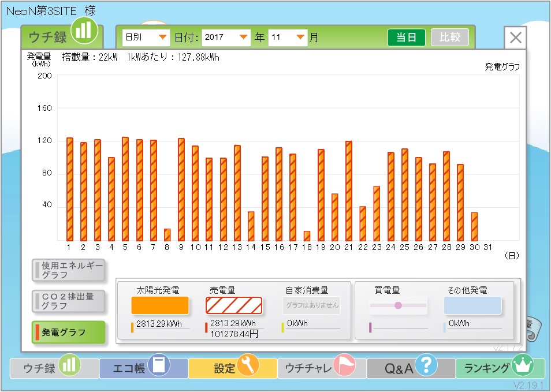The width and height of the screenshot is (551, 392).
Task: Click the day 18 generation bar
Action: tap(307, 236)
